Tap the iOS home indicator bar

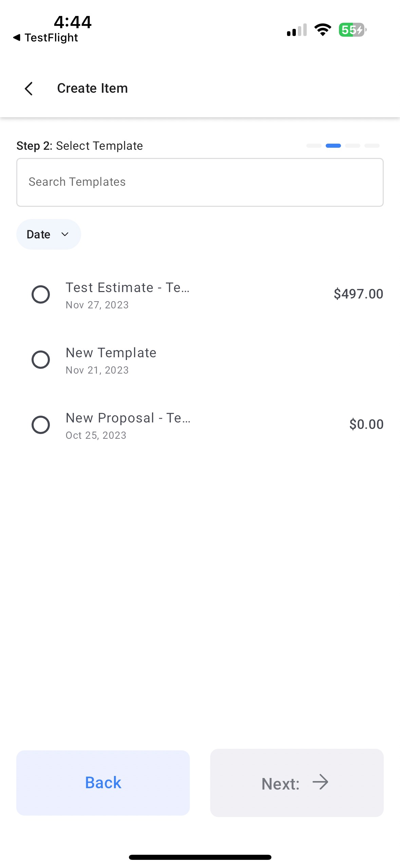click(200, 857)
